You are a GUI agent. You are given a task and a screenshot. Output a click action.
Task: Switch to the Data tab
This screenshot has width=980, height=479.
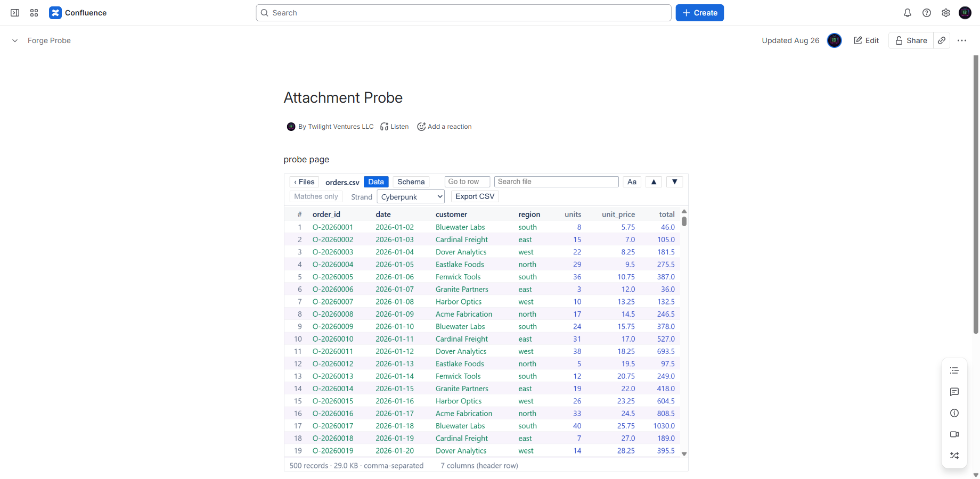point(376,182)
